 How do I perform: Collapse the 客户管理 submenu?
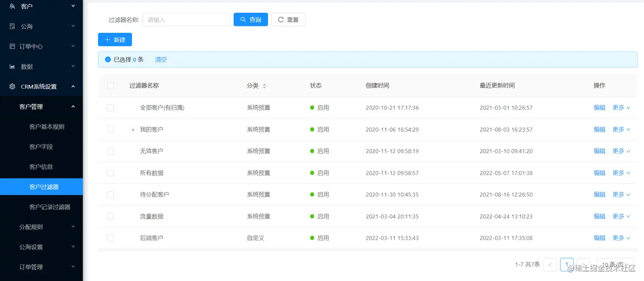coord(73,106)
